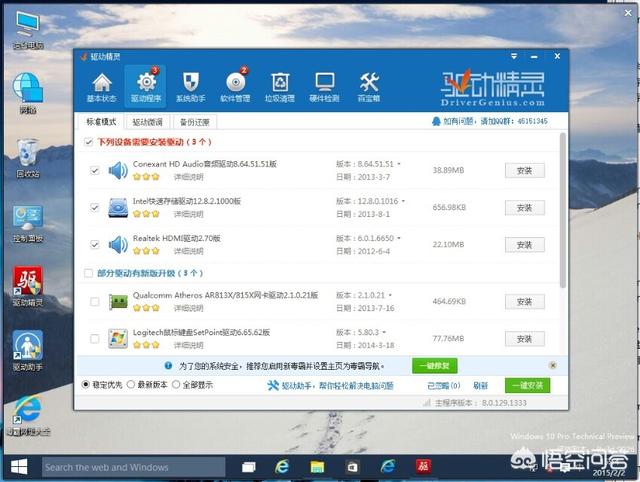Click the green 一键安装 button
The image size is (640, 482).
coord(527,385)
